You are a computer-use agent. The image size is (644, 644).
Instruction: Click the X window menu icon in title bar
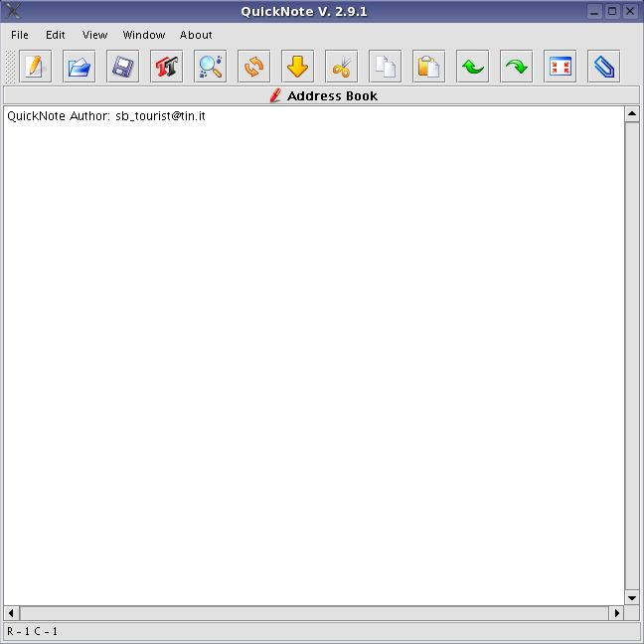click(x=12, y=11)
